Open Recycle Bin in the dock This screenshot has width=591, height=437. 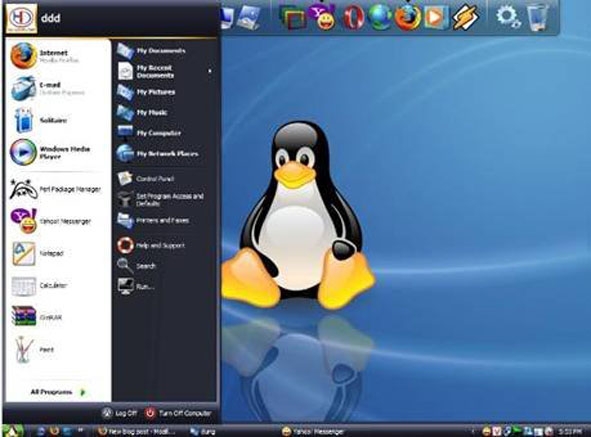pos(538,17)
